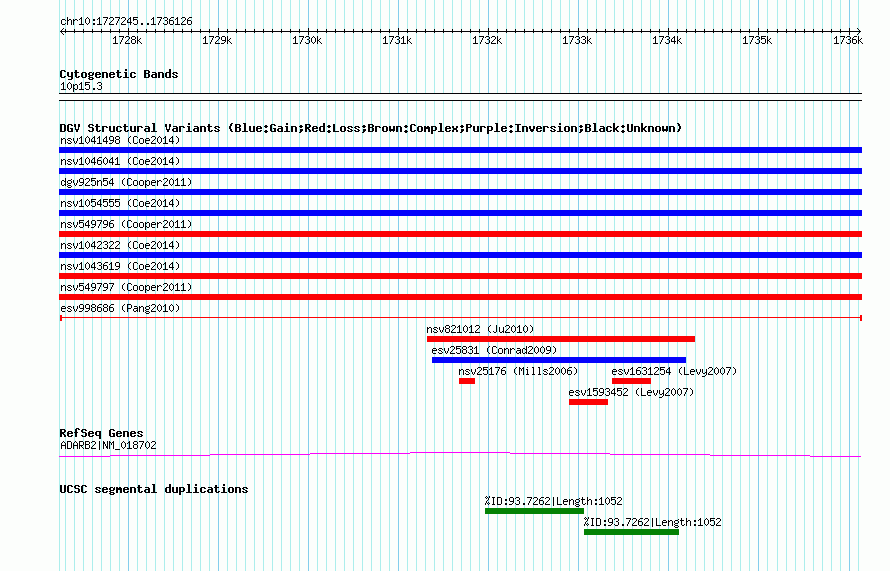
Task: Click the 1734k mark on the ruler
Action: [x=667, y=40]
